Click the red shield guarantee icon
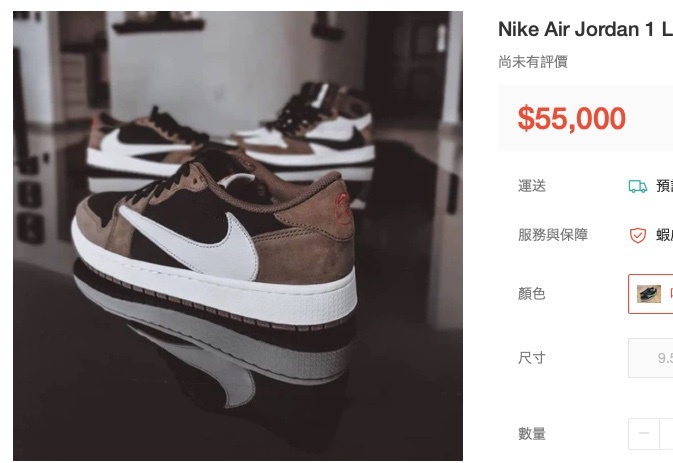The width and height of the screenshot is (673, 463). coord(638,235)
